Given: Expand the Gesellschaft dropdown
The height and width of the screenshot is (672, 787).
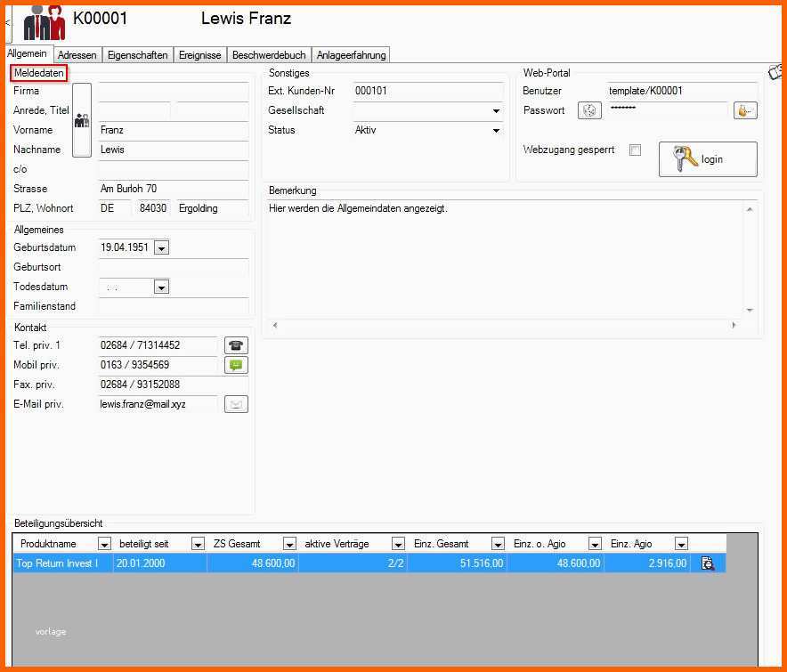Looking at the screenshot, I should click(496, 111).
